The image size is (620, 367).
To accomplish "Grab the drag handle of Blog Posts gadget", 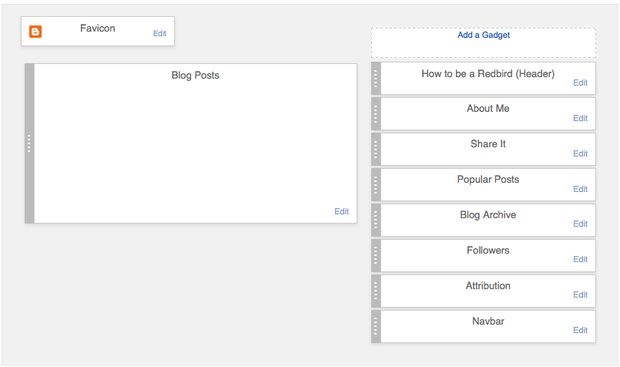I will 29,143.
